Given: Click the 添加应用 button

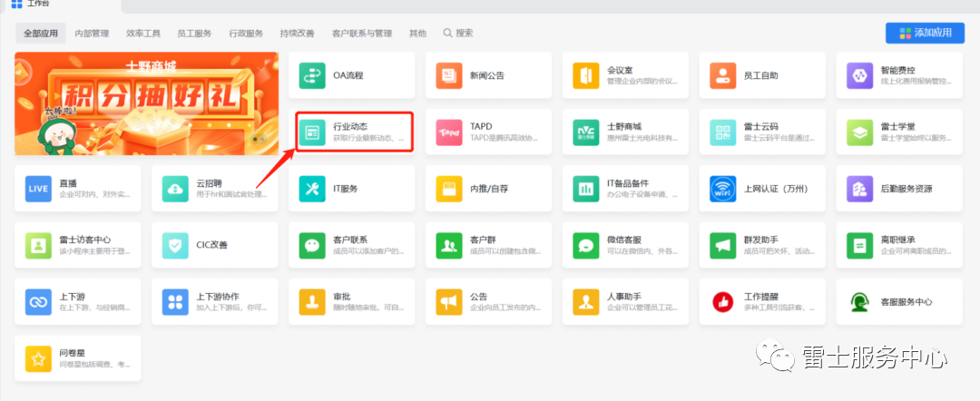Looking at the screenshot, I should (x=925, y=33).
